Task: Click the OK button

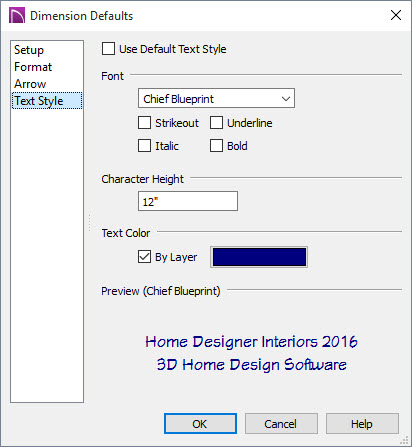Action: [x=200, y=424]
